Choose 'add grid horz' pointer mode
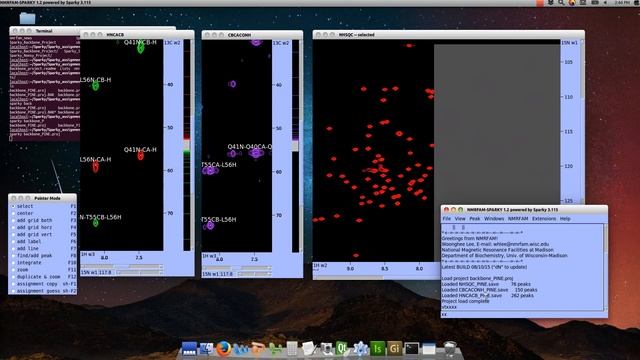This screenshot has height=360, width=640. coord(43,227)
